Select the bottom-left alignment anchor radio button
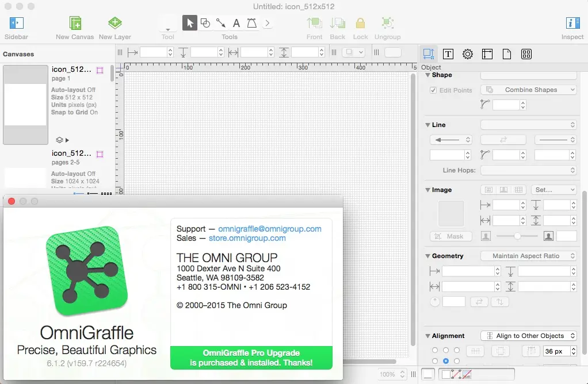588x384 pixels. tap(434, 361)
